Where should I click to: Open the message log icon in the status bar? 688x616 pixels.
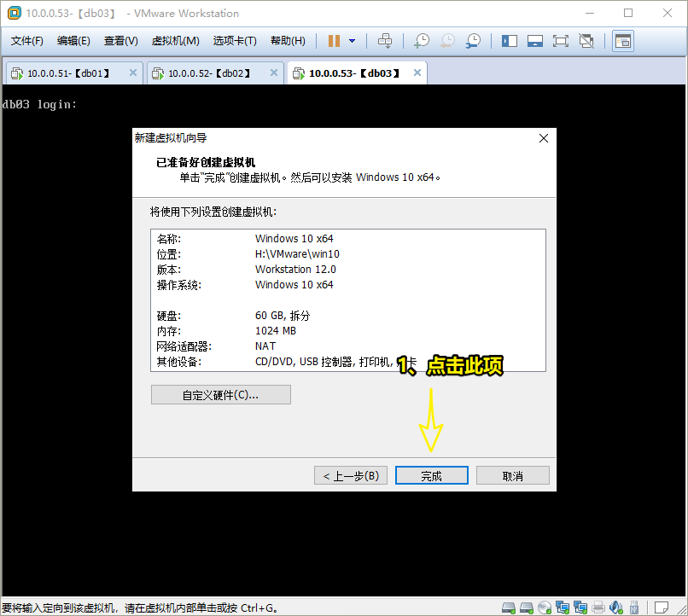pos(662,607)
